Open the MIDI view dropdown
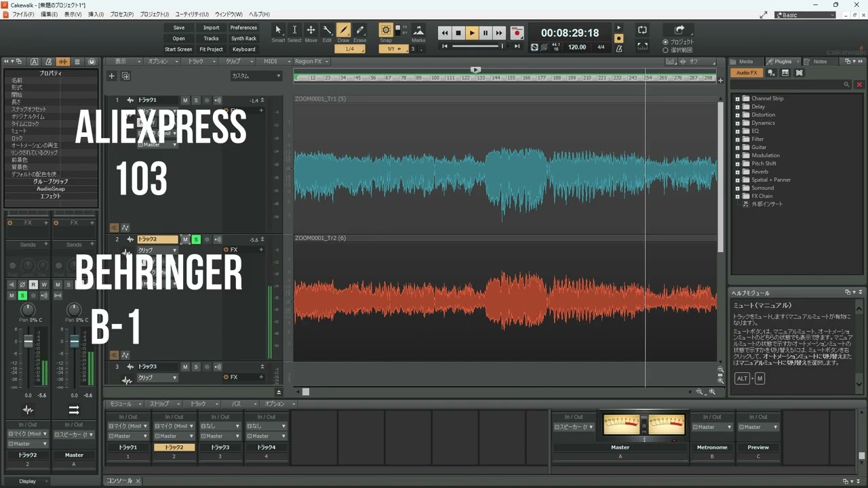This screenshot has width=868, height=488. [x=273, y=62]
